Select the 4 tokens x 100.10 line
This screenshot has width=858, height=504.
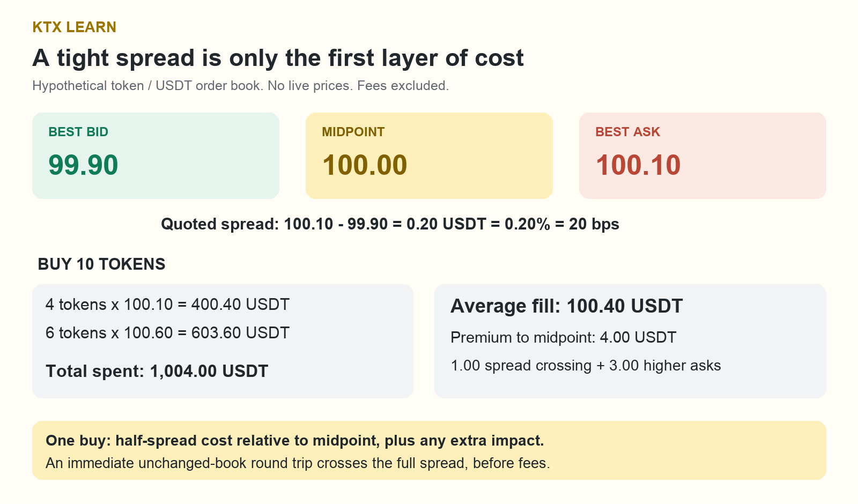click(167, 305)
